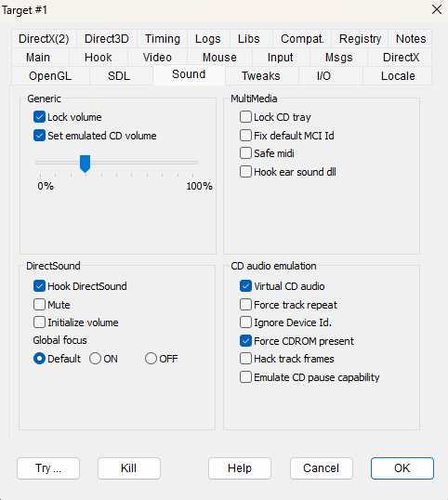Open Help for this dialog
This screenshot has height=500, width=448.
click(x=240, y=468)
